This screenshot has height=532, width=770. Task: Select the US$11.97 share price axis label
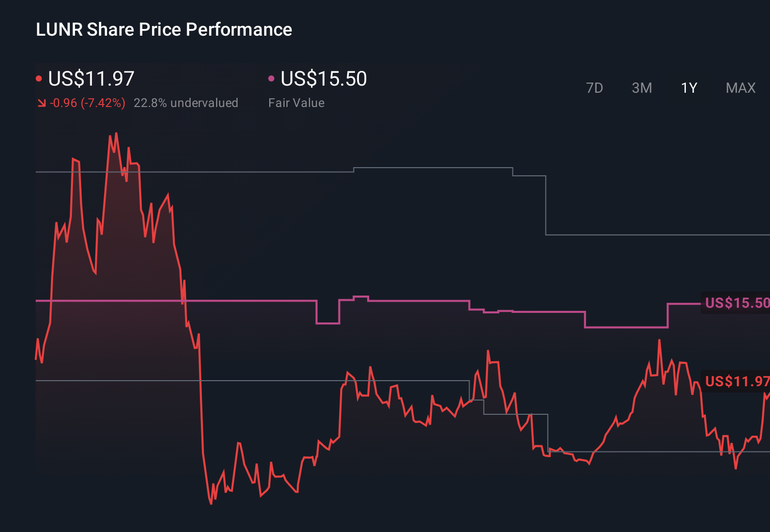736,381
